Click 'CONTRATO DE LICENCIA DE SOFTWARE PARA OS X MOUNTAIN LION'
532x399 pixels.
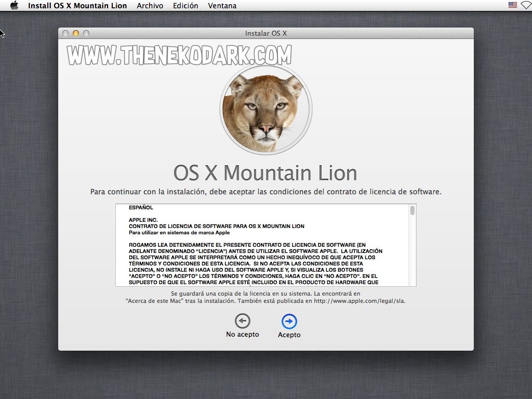(217, 227)
